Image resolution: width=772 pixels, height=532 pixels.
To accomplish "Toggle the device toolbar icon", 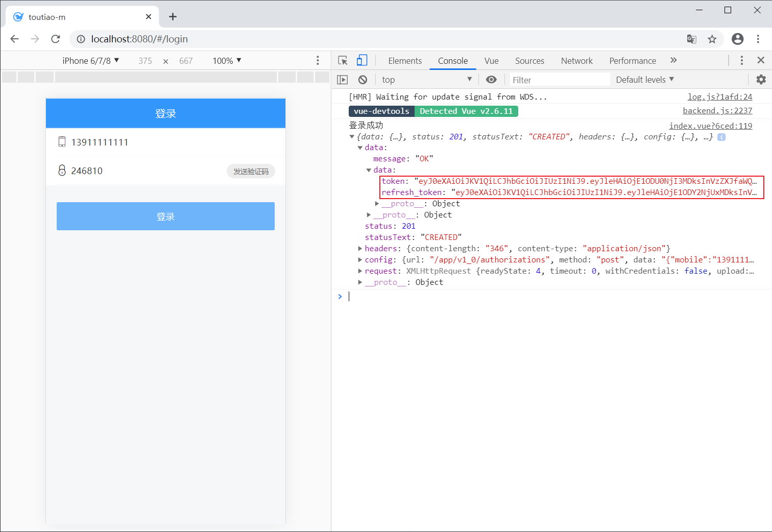I will (361, 61).
